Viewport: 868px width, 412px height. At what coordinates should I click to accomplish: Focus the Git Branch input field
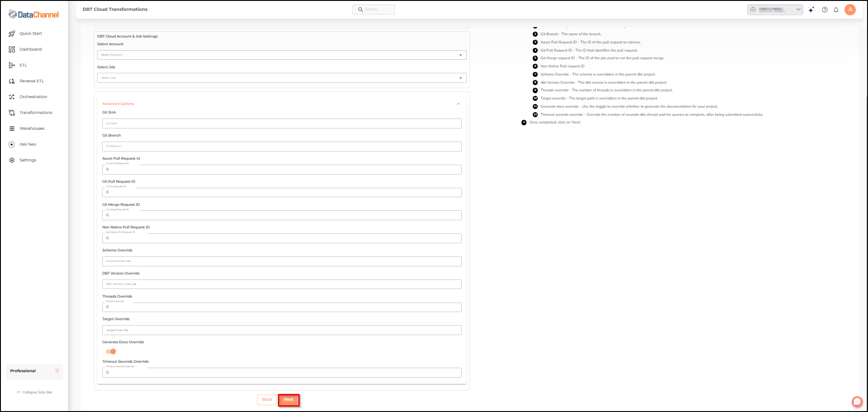[x=282, y=147]
